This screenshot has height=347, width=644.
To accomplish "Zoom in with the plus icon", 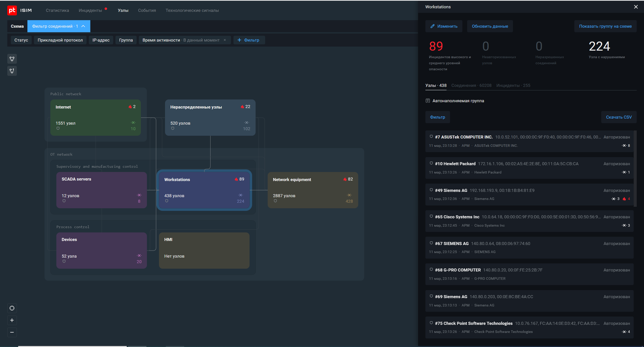I will tap(12, 320).
